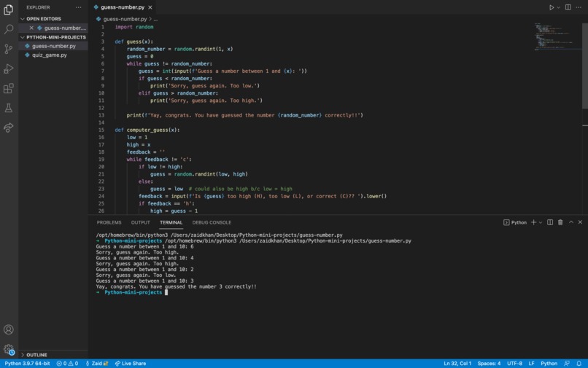Click the EXPLORER panel title
The width and height of the screenshot is (588, 368).
point(38,7)
